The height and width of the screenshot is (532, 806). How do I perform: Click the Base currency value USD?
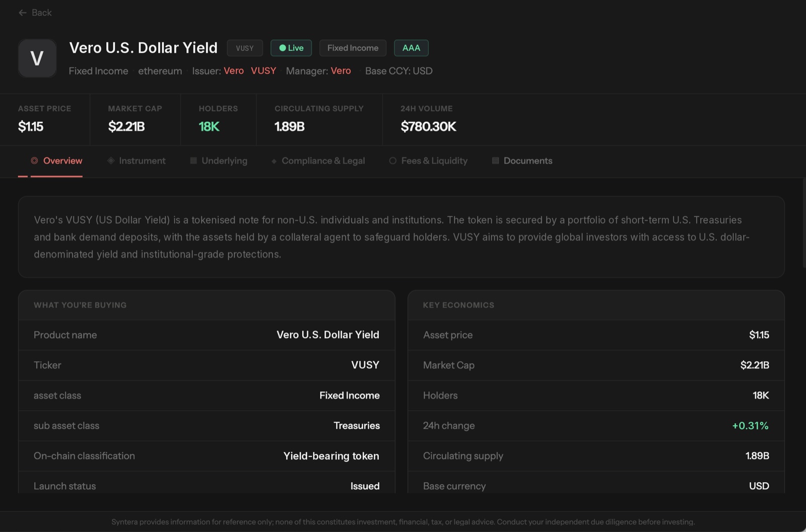(x=759, y=486)
